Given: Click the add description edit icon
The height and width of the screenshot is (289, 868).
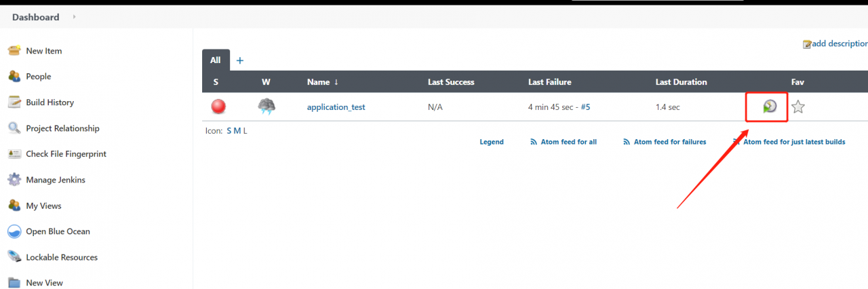Looking at the screenshot, I should pyautogui.click(x=807, y=44).
